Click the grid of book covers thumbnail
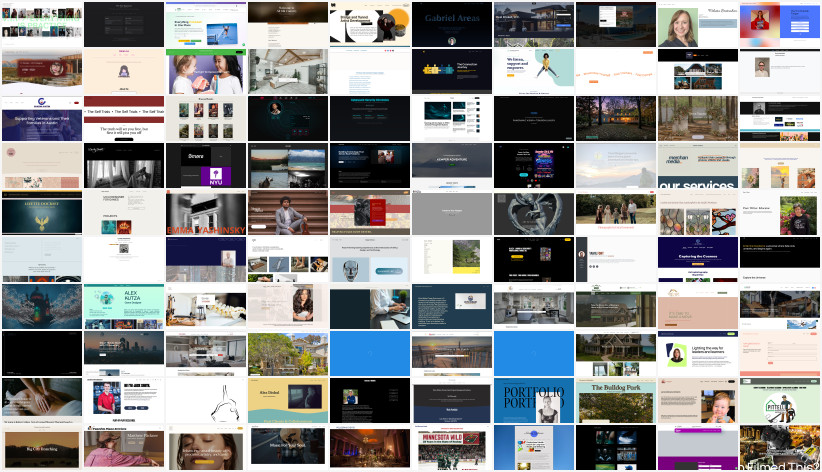Screen dimensions: 822x472 206,119
